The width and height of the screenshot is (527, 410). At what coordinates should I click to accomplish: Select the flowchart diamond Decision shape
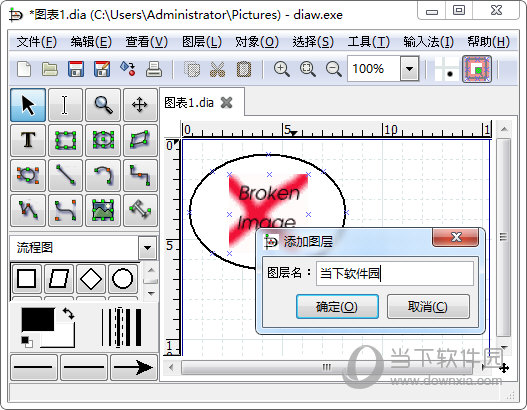coord(91,279)
